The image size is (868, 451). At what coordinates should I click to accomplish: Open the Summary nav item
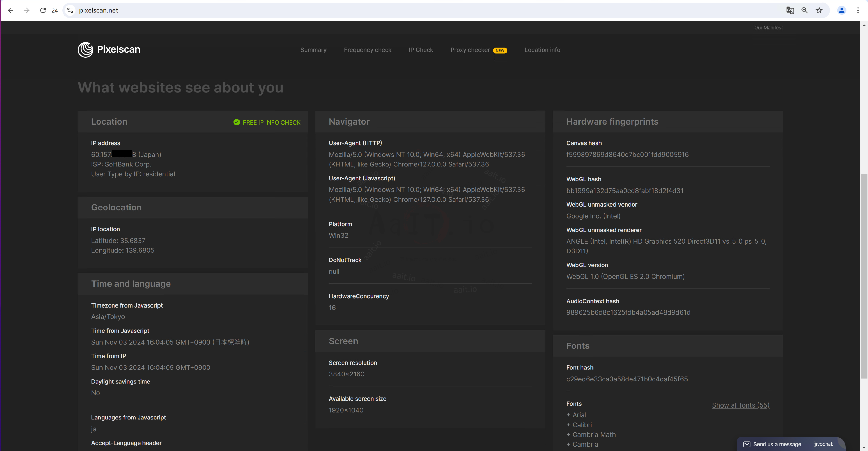[x=313, y=50]
